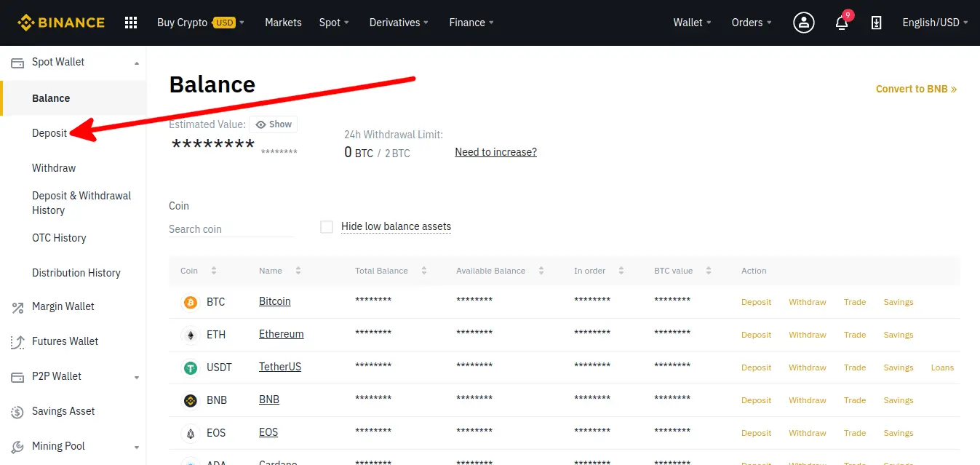Open the Ethereum name link
The image size is (980, 465).
coord(281,334)
